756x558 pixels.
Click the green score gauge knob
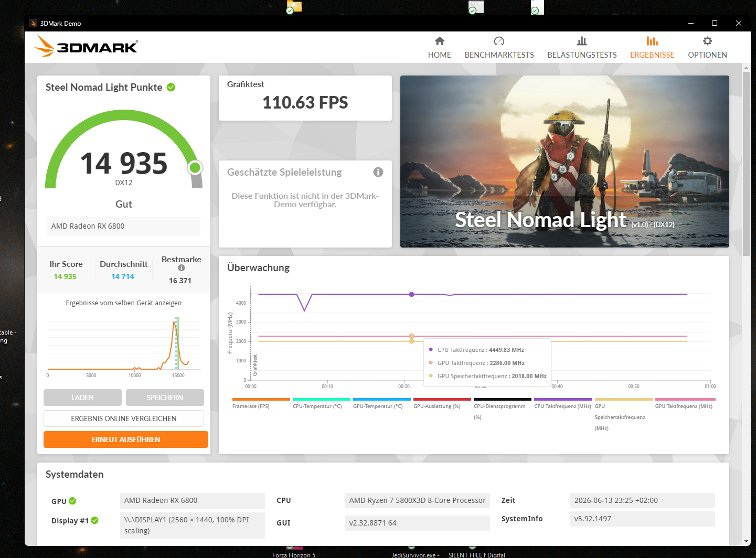coord(195,167)
